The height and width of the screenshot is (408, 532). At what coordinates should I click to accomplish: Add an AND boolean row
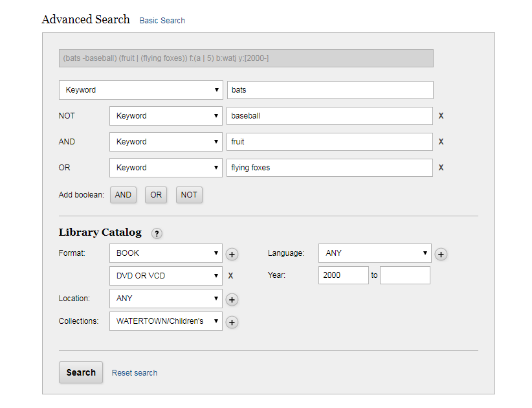(123, 195)
